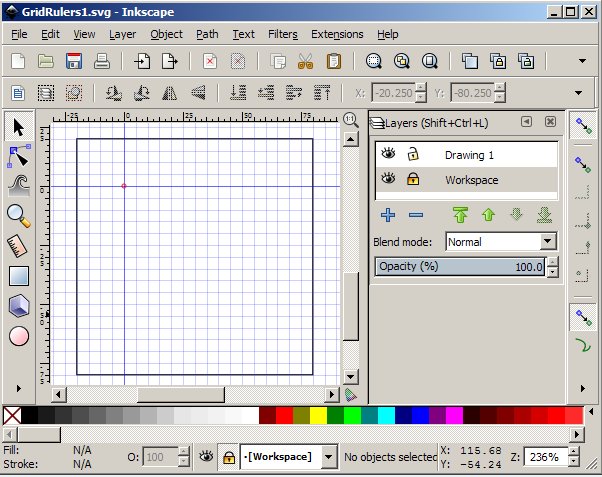Raise layer to top with green arrow
This screenshot has width=602, height=477.
(460, 214)
